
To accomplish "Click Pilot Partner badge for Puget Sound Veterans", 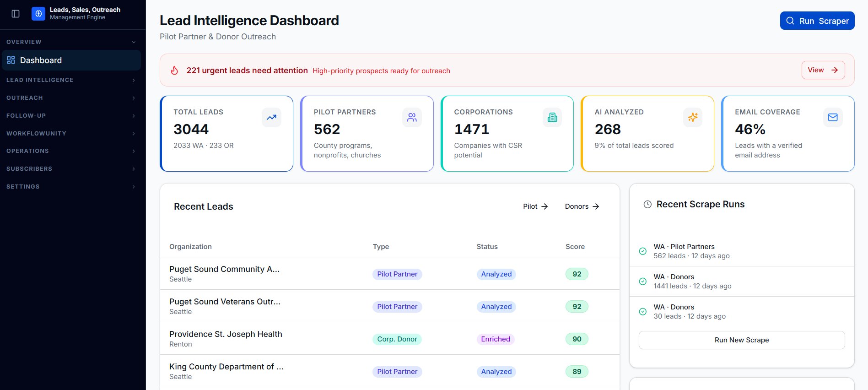I will point(397,307).
